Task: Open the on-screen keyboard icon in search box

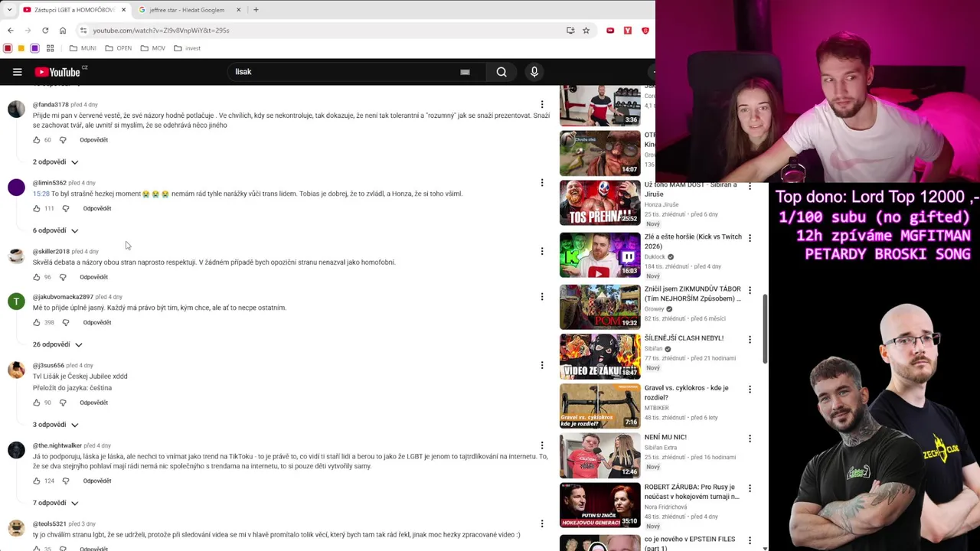Action: (465, 72)
